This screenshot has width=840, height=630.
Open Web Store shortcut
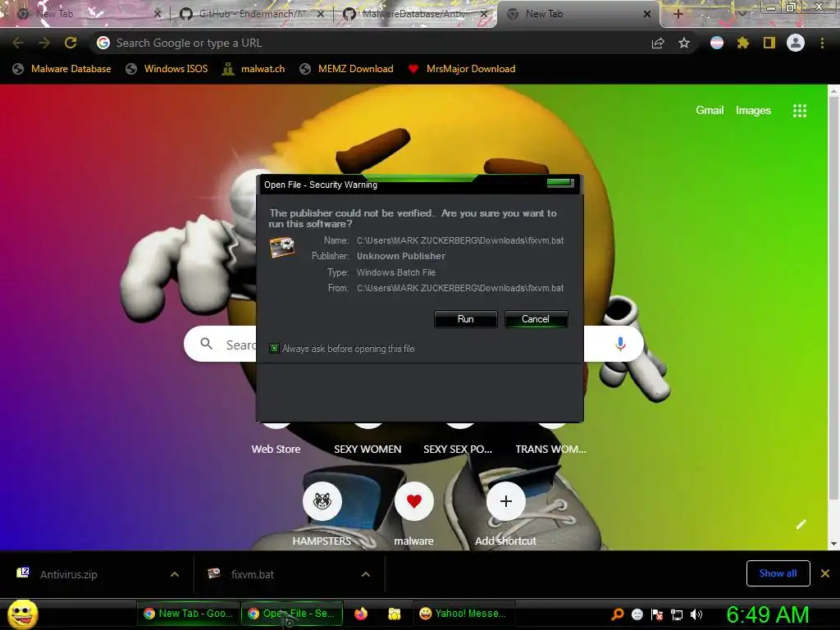click(x=276, y=449)
